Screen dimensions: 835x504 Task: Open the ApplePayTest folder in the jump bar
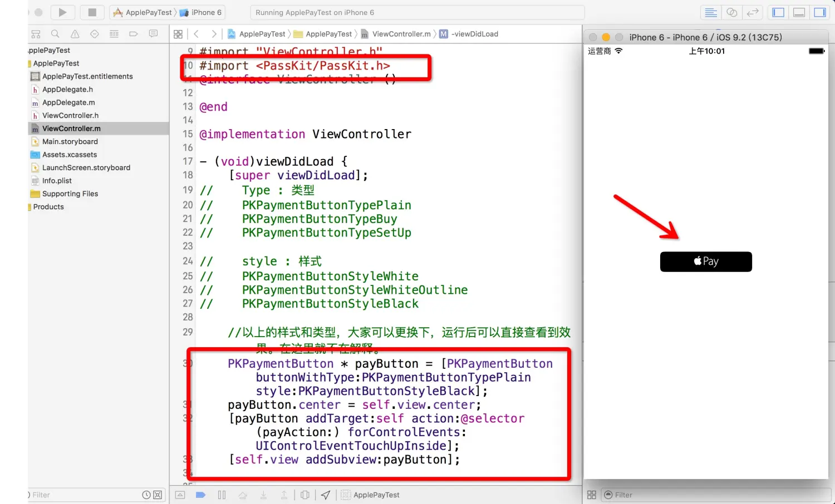(x=323, y=34)
